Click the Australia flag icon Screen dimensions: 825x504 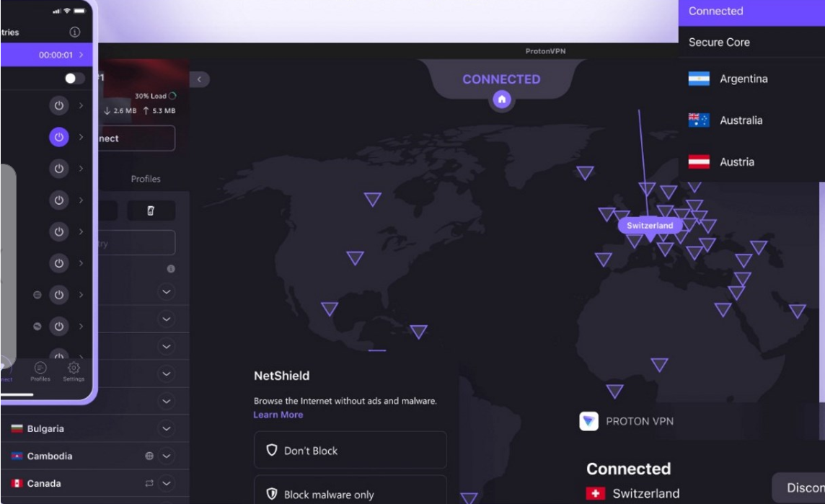699,120
